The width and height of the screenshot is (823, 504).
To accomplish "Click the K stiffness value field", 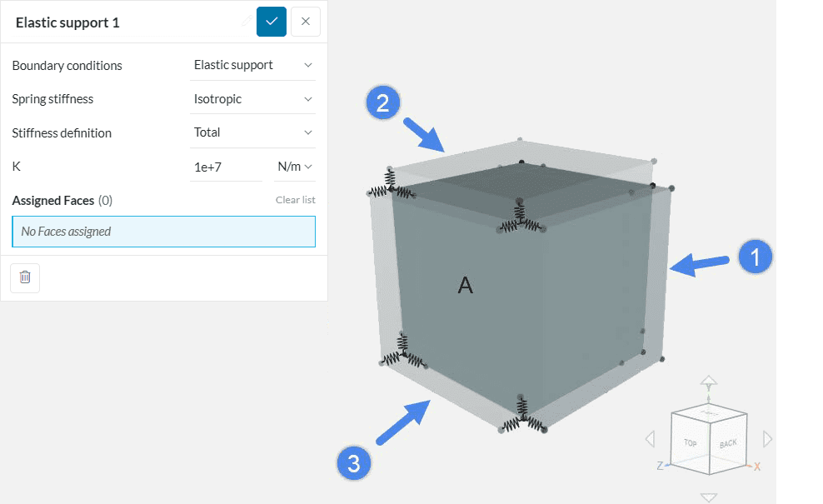I will (x=225, y=167).
